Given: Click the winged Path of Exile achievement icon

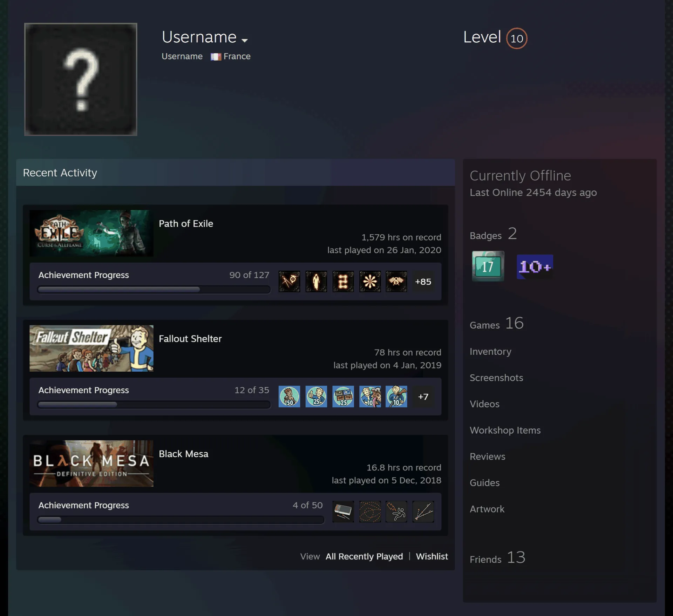Looking at the screenshot, I should pyautogui.click(x=396, y=282).
